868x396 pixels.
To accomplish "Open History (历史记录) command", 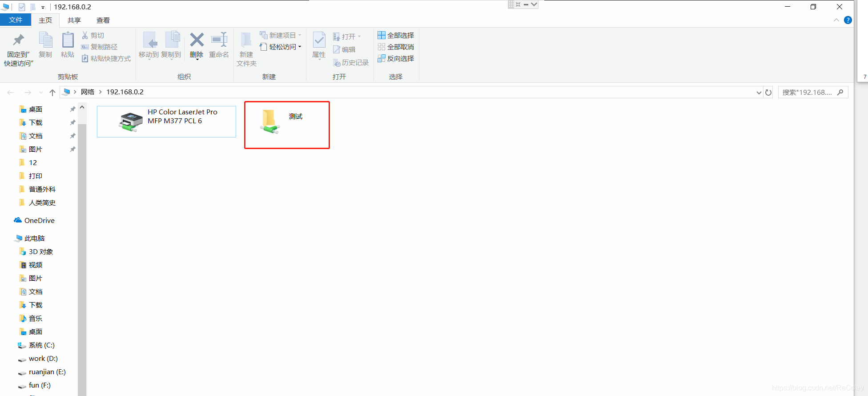I will pos(351,63).
